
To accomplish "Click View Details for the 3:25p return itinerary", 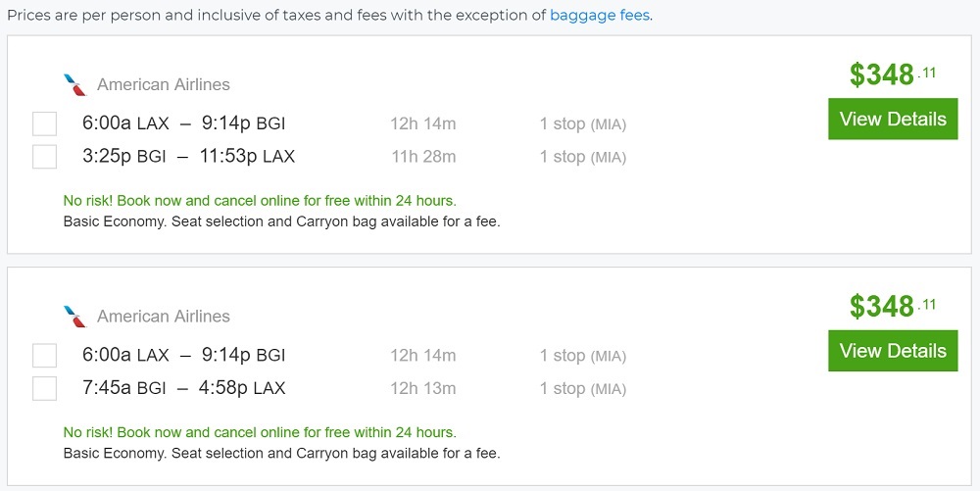I will coord(892,120).
